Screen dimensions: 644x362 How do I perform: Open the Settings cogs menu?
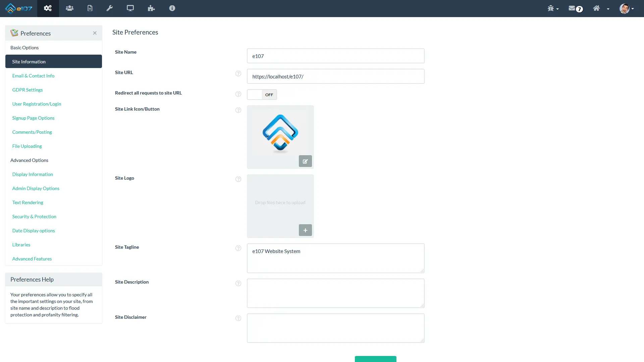click(x=48, y=8)
